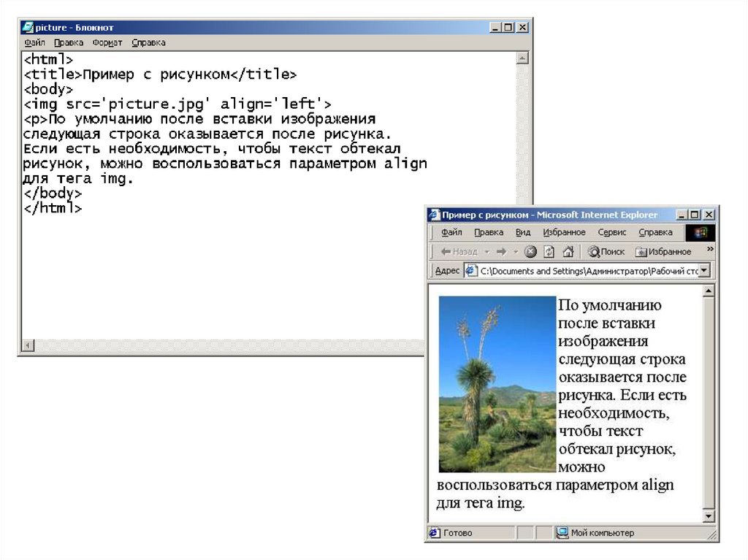
Task: Click the IE title bar icon
Action: [434, 215]
